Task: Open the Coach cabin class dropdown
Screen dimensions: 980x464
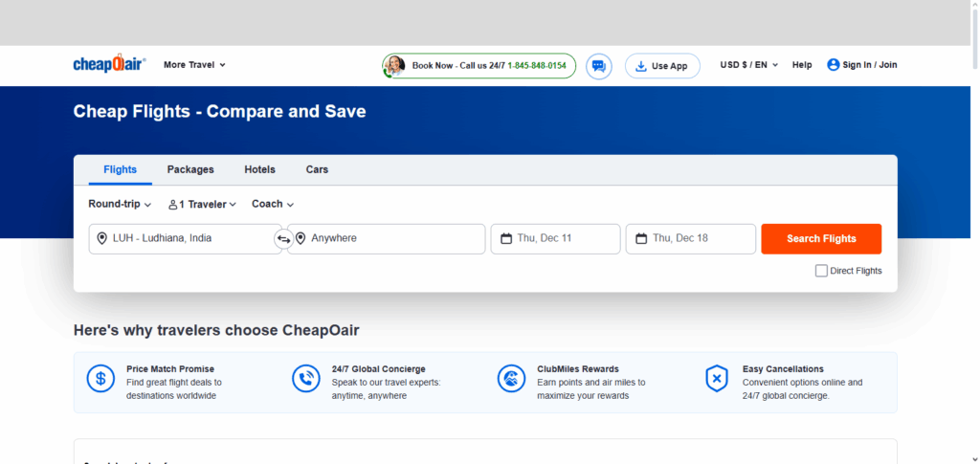Action: click(273, 204)
